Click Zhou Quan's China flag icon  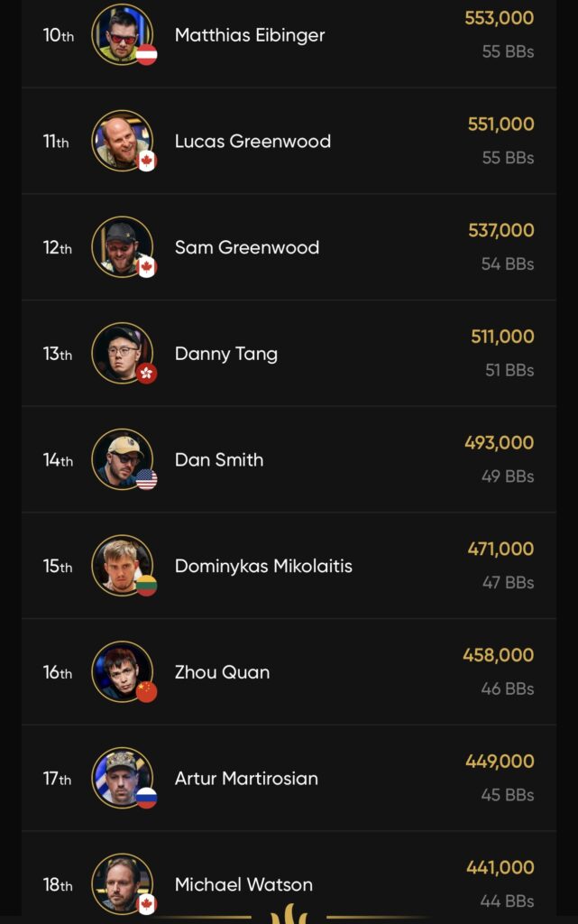coord(146,691)
